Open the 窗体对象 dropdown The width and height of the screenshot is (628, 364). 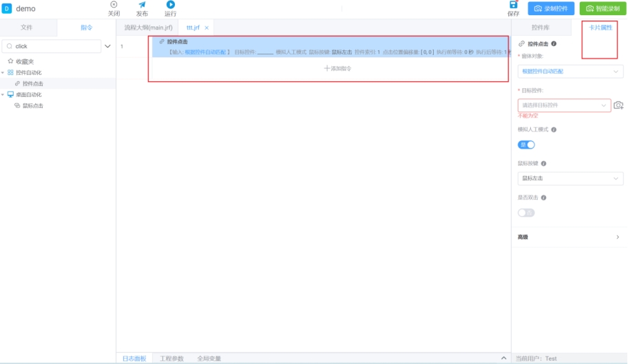click(x=570, y=72)
